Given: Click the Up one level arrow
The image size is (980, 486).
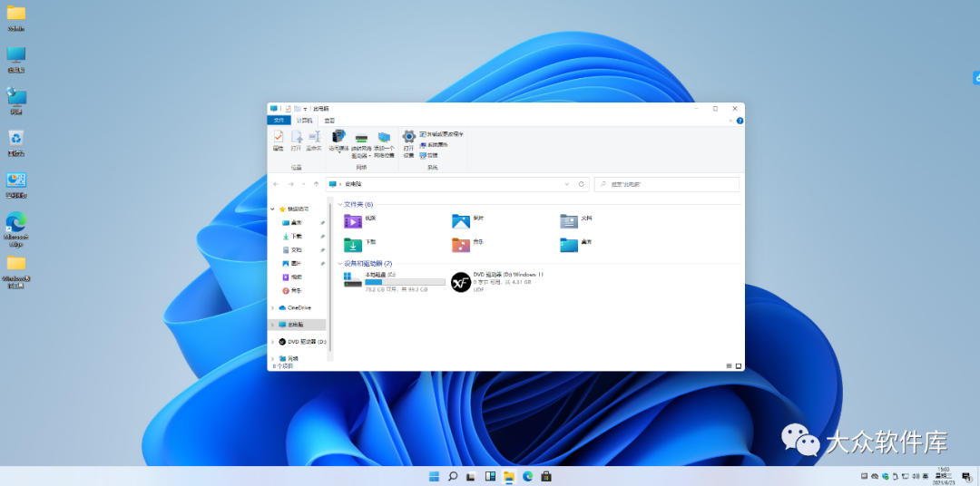Looking at the screenshot, I should tap(317, 184).
